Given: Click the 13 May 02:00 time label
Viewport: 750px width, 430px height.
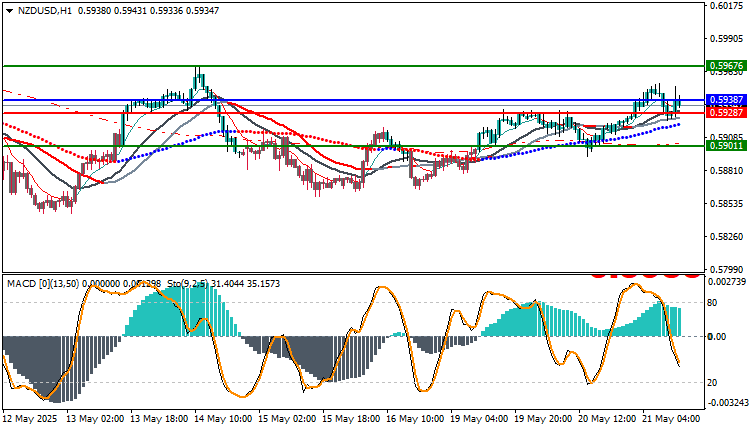Looking at the screenshot, I should [95, 419].
